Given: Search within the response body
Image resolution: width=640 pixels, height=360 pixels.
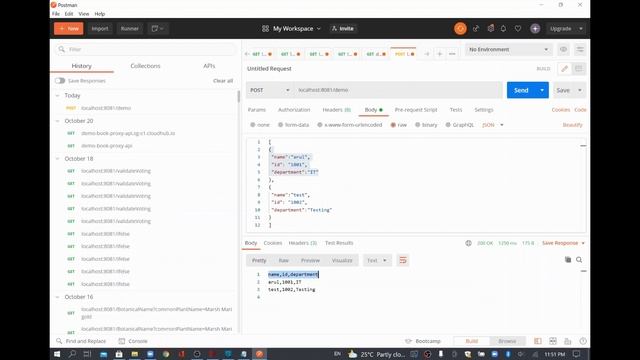Looking at the screenshot, I should tap(579, 260).
